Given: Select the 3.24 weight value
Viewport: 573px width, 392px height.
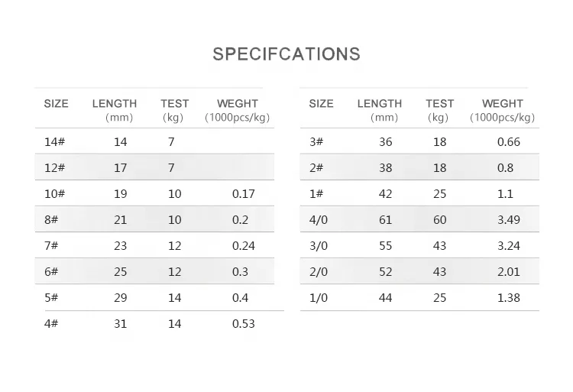Looking at the screenshot, I should pyautogui.click(x=509, y=245).
